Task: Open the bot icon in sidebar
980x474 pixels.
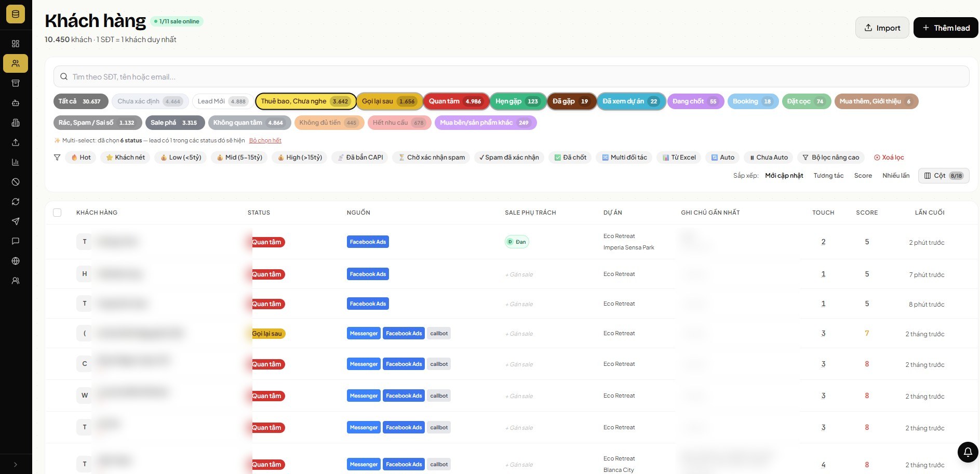Action: (x=16, y=103)
